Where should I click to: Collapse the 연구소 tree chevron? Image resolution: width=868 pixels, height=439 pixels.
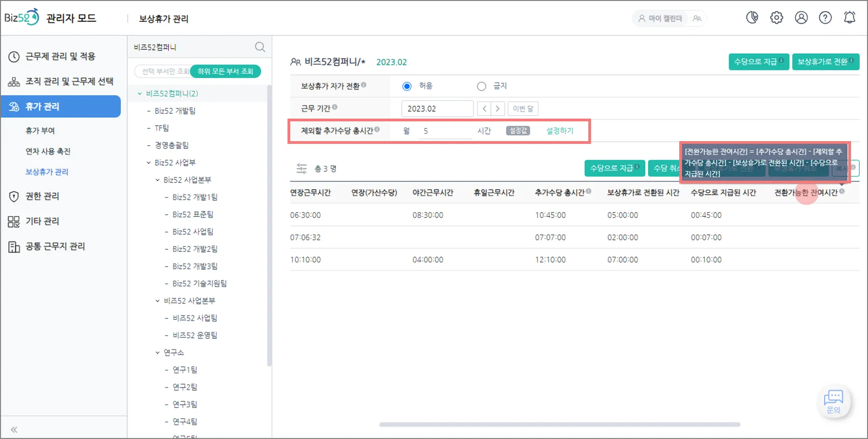tap(158, 353)
